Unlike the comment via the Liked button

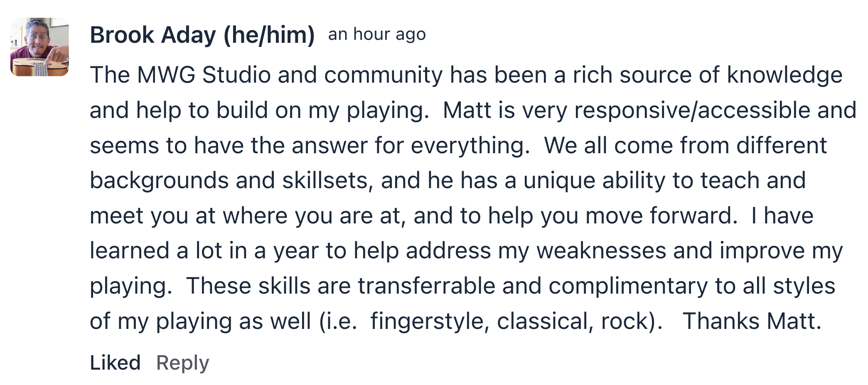tap(115, 363)
